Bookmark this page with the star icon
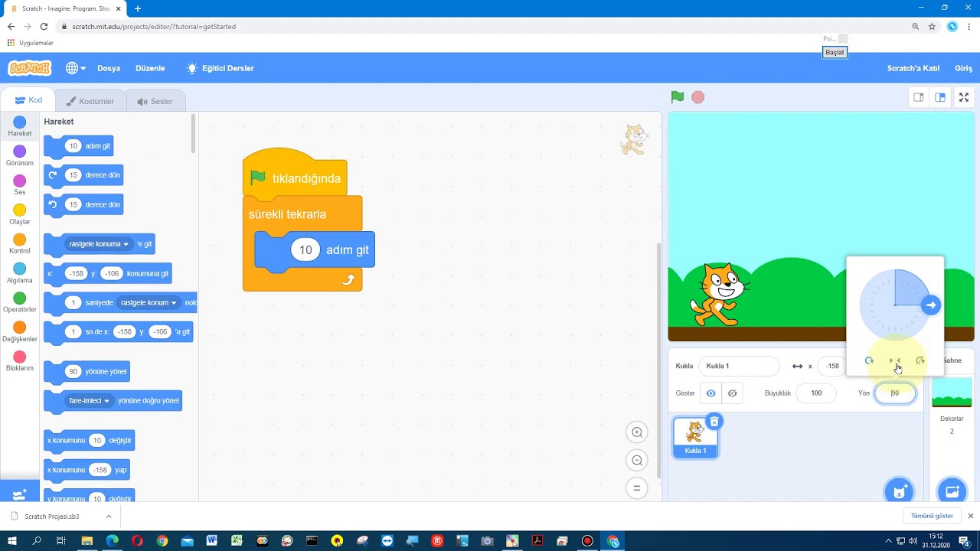The image size is (980, 551). 932,26
